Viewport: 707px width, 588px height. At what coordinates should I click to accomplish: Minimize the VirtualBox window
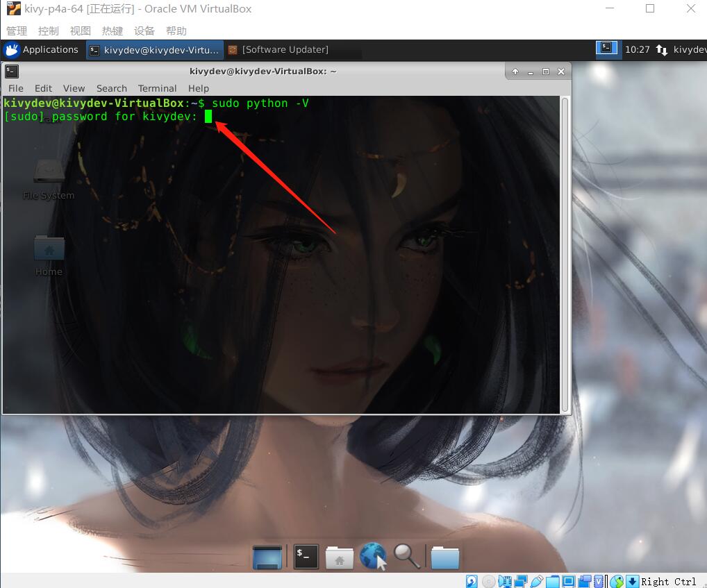pos(610,8)
